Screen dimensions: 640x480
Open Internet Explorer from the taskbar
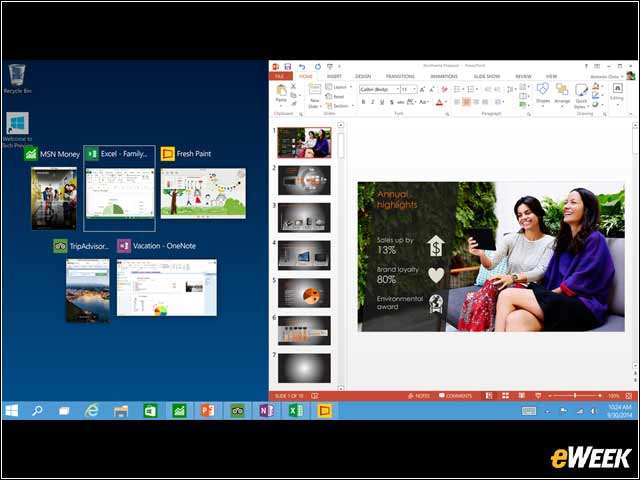[92, 411]
